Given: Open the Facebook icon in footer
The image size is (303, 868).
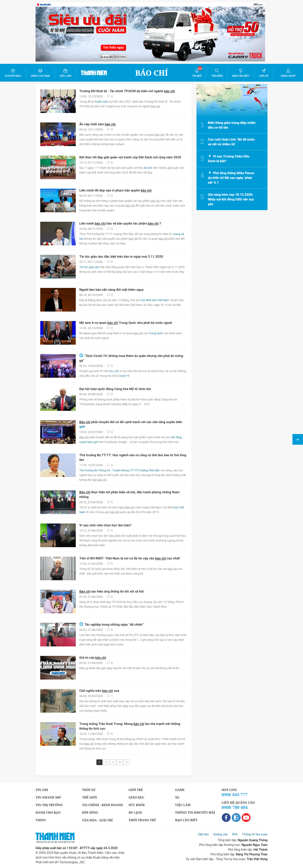Looking at the screenshot, I should [x=226, y=817].
